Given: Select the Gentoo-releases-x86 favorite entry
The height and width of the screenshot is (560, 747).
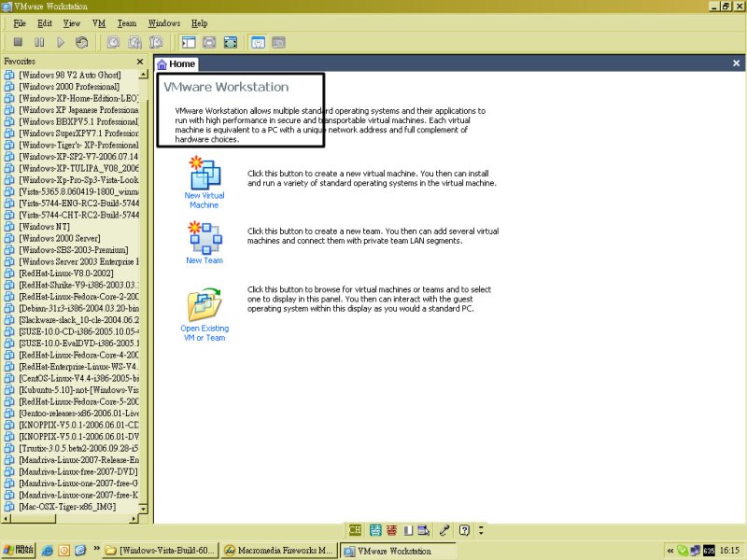Looking at the screenshot, I should 78,413.
